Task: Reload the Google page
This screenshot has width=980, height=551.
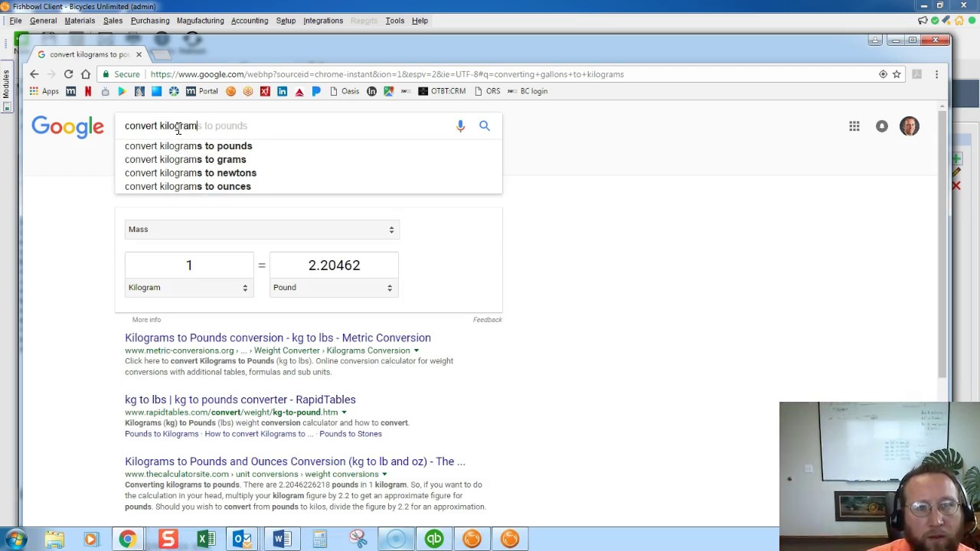Action: [x=68, y=74]
